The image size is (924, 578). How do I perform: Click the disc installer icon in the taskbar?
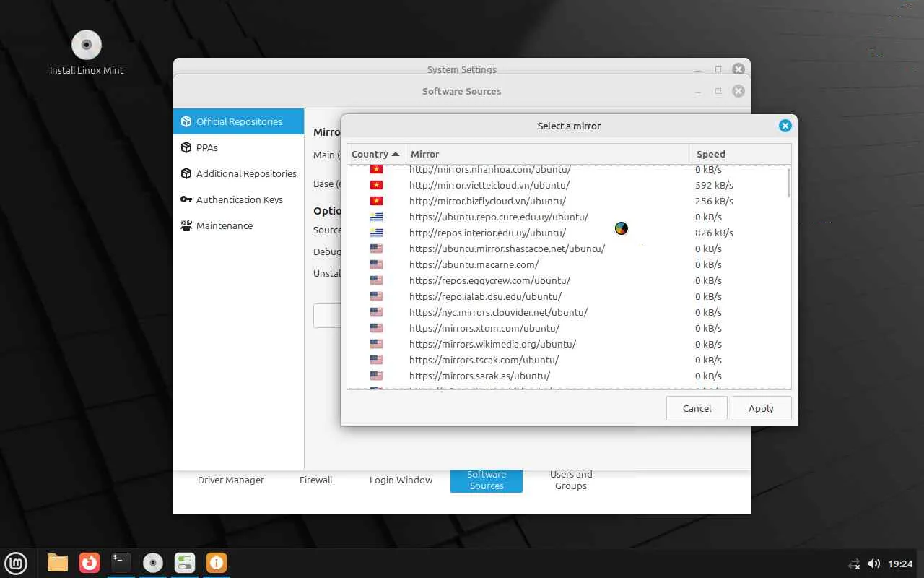coord(153,562)
